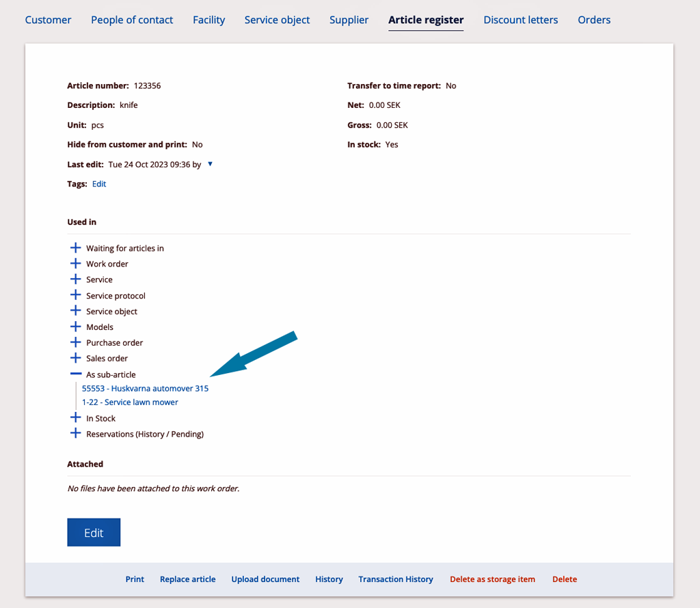The height and width of the screenshot is (608, 700).
Task: Switch to Discount letters tab
Action: tap(520, 20)
